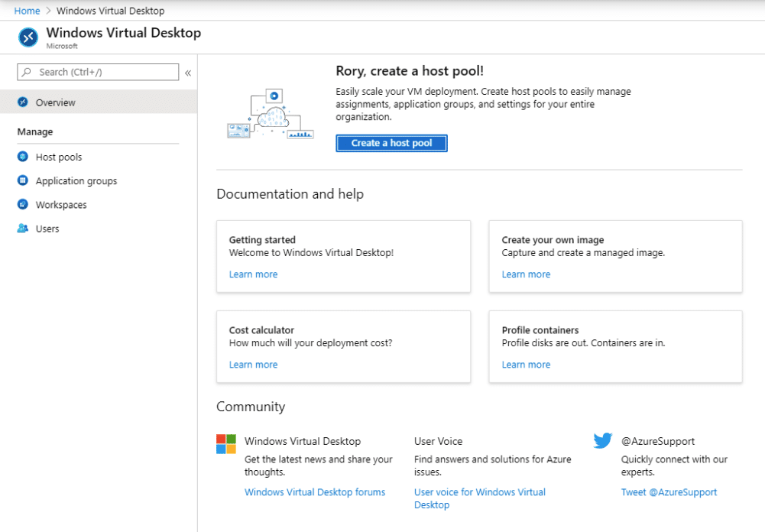Click the Host pools icon
Viewport: 765px width, 532px height.
[x=23, y=157]
